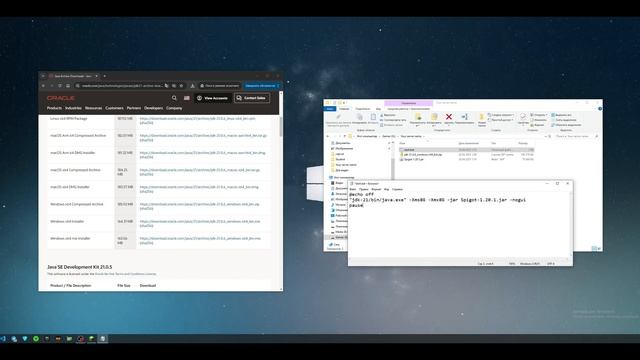
Task: Switch to the Home tab in Explorer ribbon
Action: 344,109
